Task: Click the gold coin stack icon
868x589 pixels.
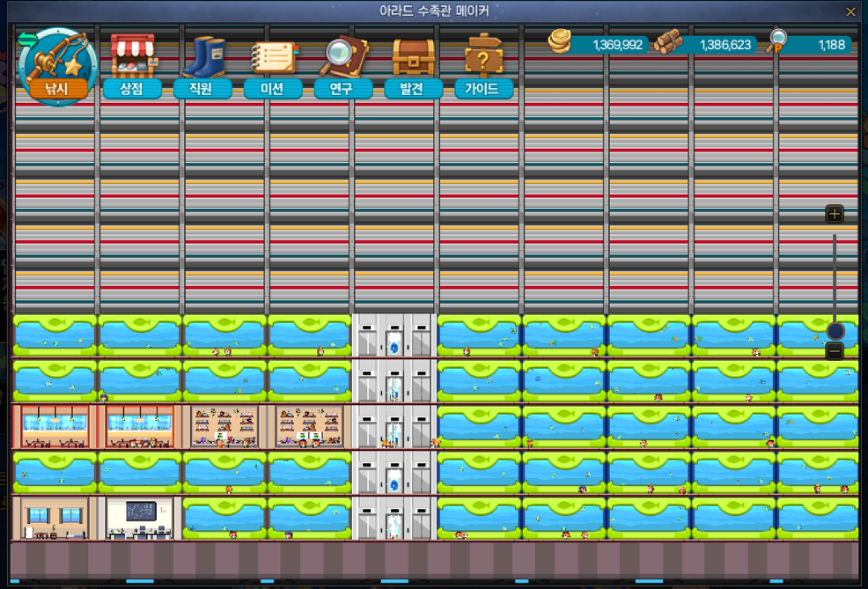Action: click(x=560, y=41)
